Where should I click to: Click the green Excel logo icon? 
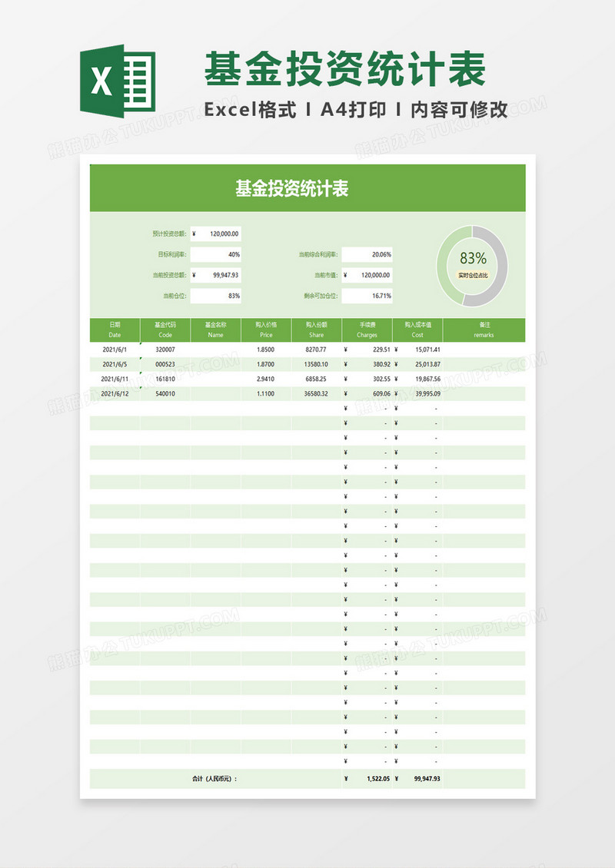click(118, 81)
